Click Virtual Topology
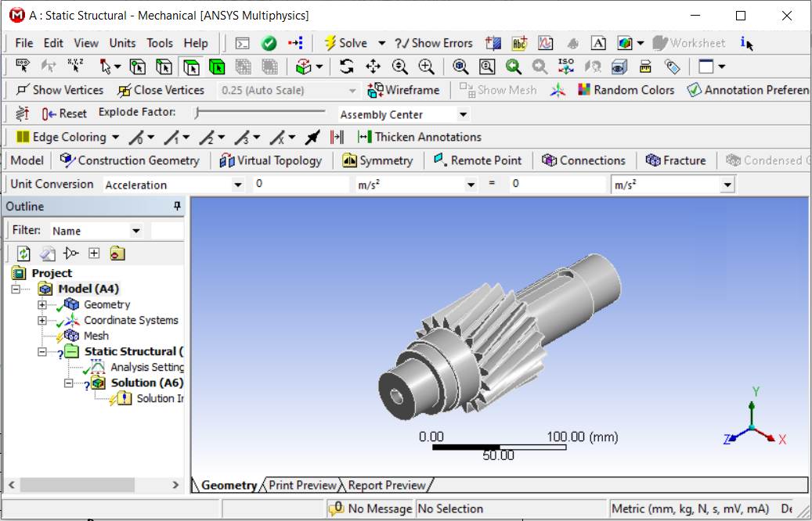This screenshot has width=812, height=521. [x=271, y=160]
